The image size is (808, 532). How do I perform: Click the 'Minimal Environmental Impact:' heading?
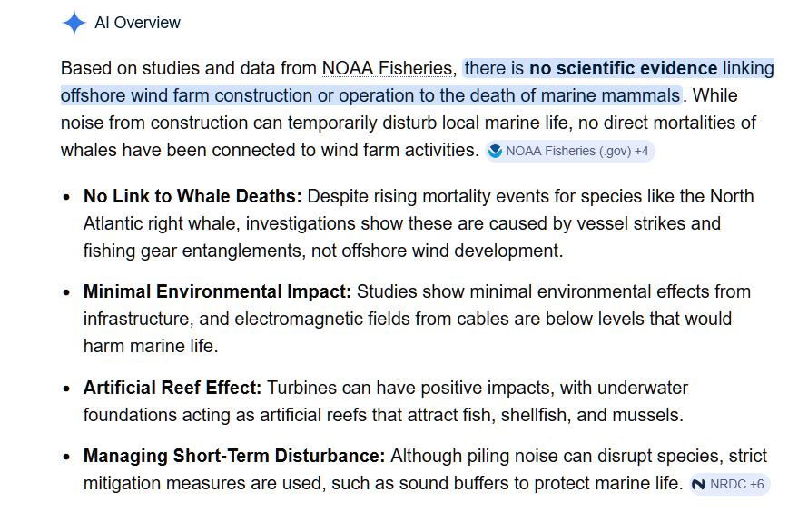pos(218,291)
